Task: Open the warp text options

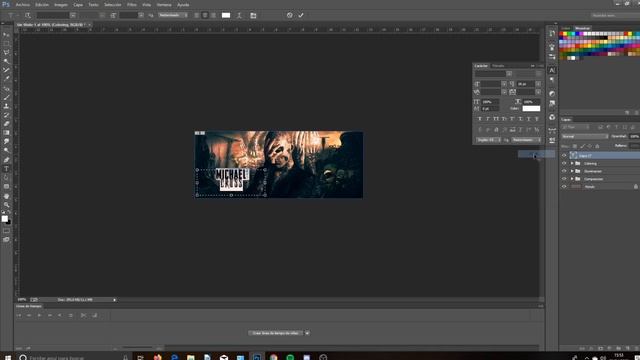Action: (x=239, y=16)
